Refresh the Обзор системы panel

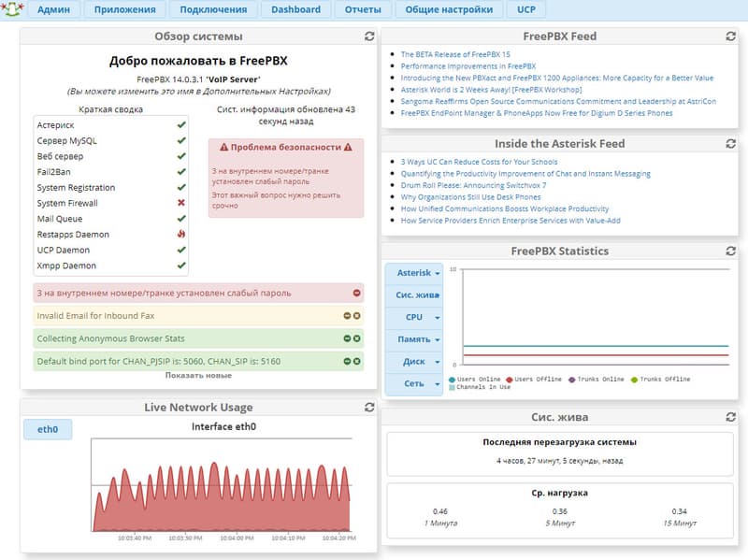[369, 36]
